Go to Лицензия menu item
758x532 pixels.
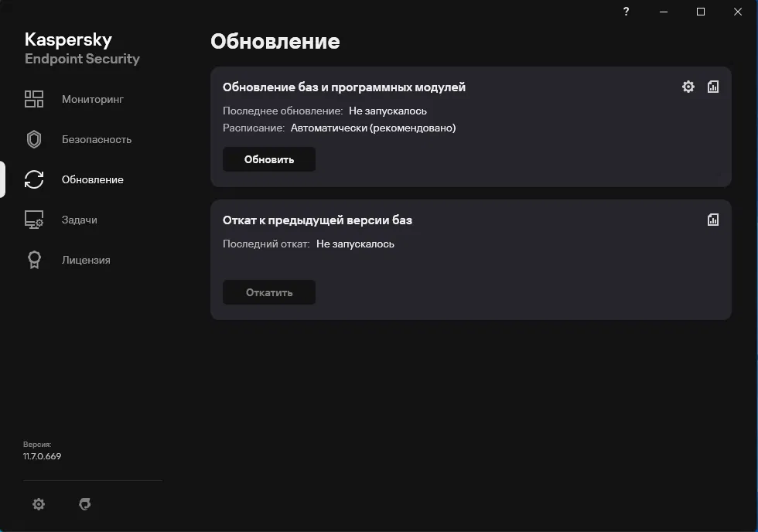point(86,260)
